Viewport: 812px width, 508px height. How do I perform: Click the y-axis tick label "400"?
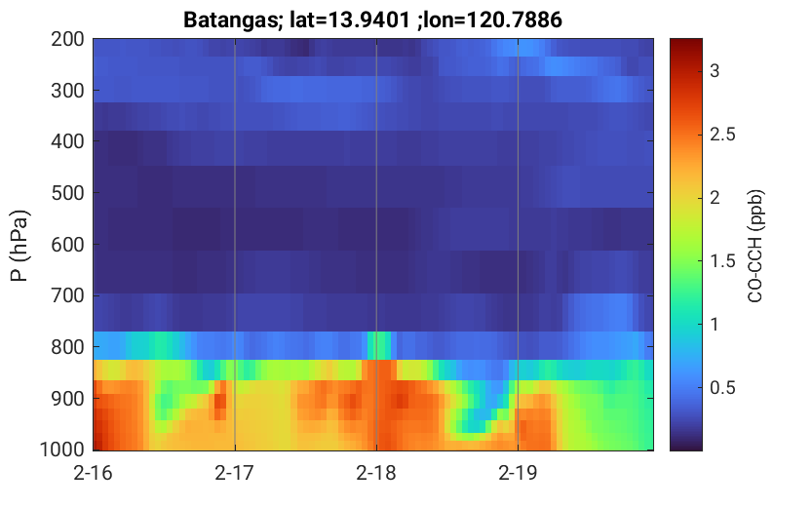click(x=67, y=140)
